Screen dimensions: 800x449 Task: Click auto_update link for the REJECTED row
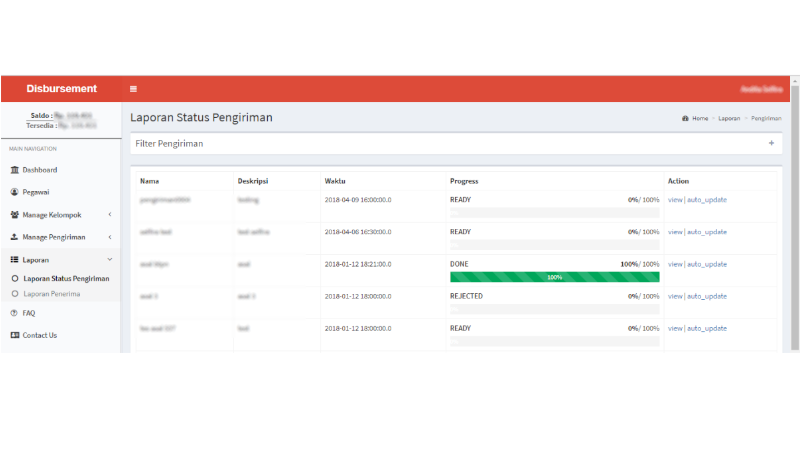pos(707,296)
